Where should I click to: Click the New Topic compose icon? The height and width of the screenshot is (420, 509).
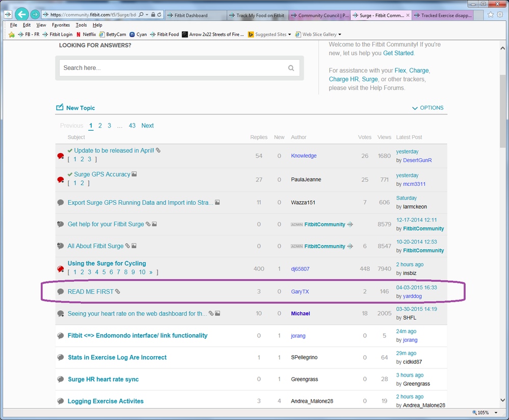pyautogui.click(x=60, y=107)
